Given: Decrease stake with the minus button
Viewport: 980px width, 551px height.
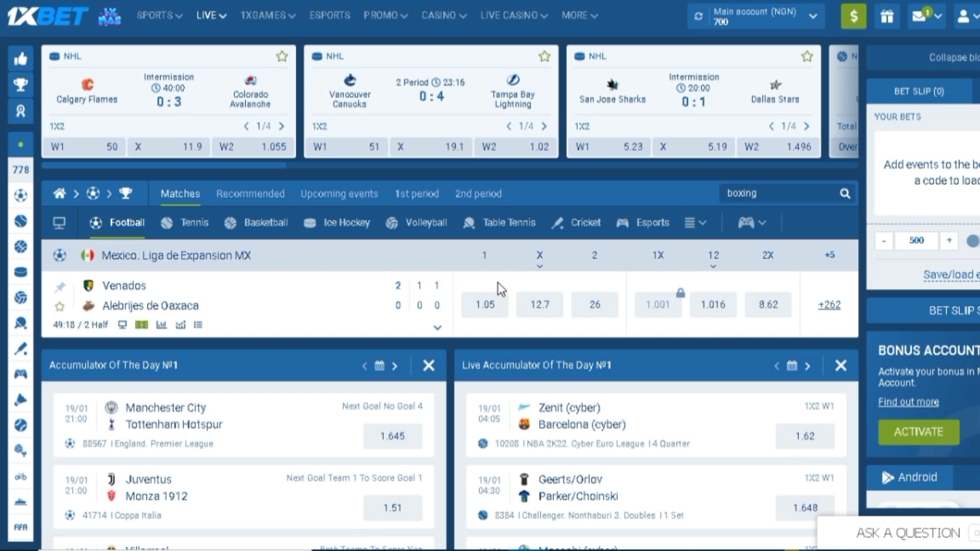Looking at the screenshot, I should click(884, 240).
